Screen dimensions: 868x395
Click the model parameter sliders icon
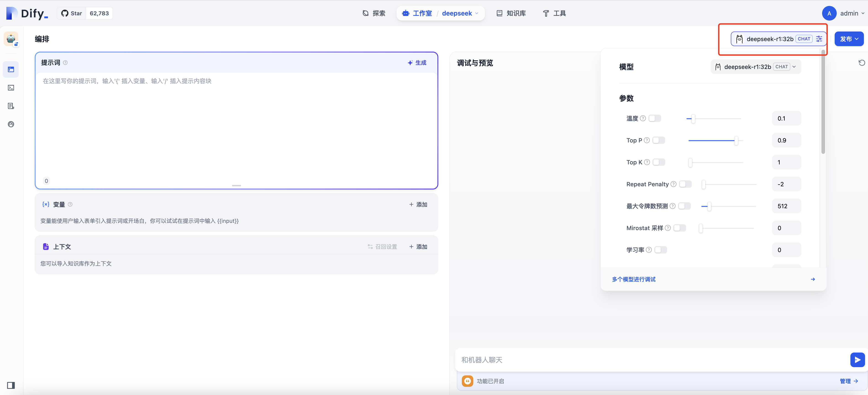(819, 39)
